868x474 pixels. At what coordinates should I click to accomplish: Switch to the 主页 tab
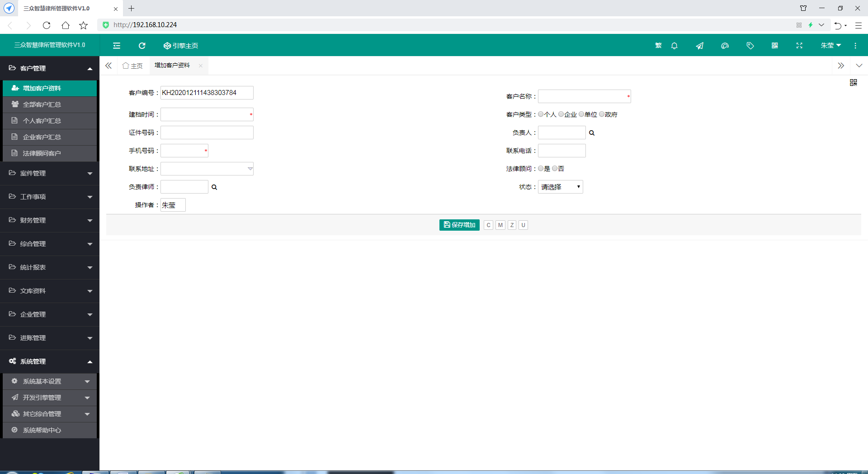133,66
